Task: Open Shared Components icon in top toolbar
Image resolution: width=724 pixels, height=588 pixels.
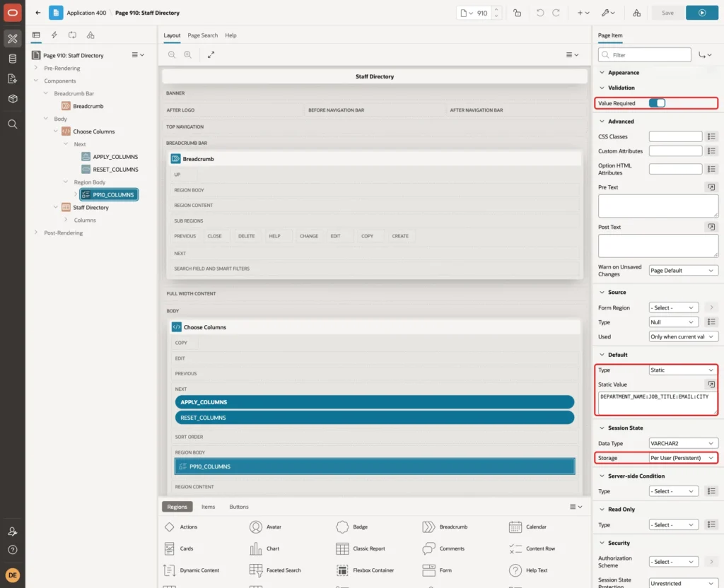Action: (x=637, y=13)
